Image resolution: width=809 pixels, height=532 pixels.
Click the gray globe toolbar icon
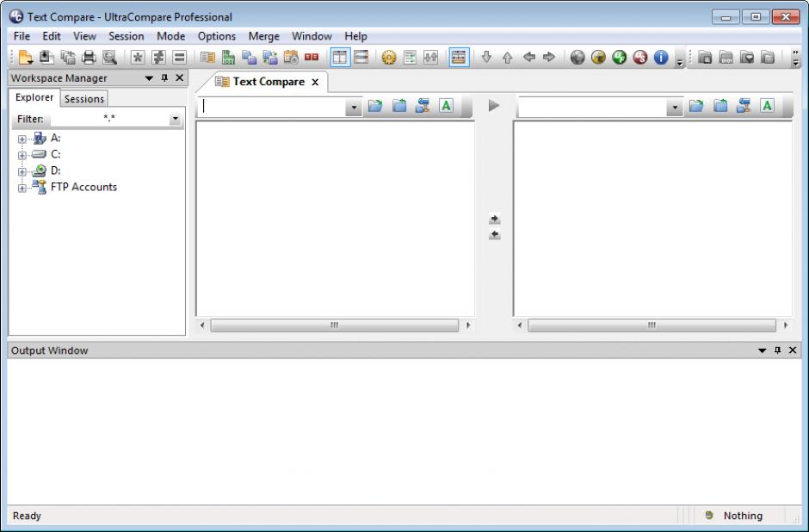coord(577,58)
